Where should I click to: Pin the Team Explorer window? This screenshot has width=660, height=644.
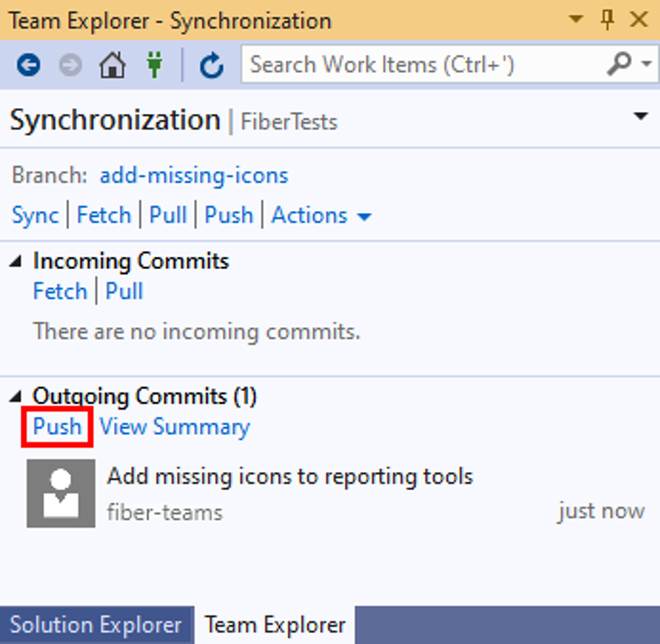607,20
